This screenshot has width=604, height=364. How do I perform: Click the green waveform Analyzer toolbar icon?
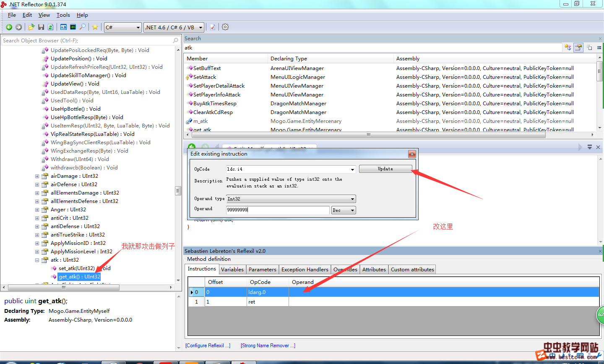[73, 27]
